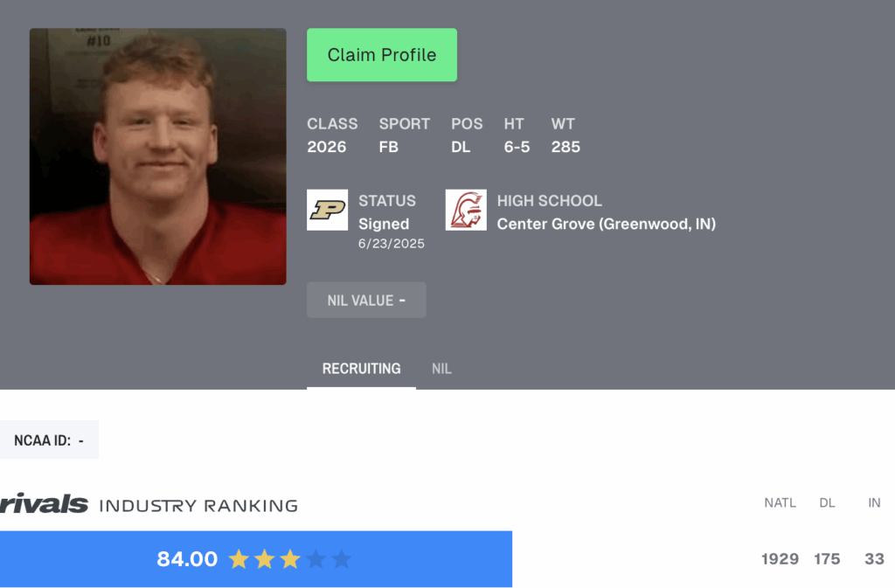Click the DL position rank 175
This screenshot has width=895, height=588.
(827, 559)
